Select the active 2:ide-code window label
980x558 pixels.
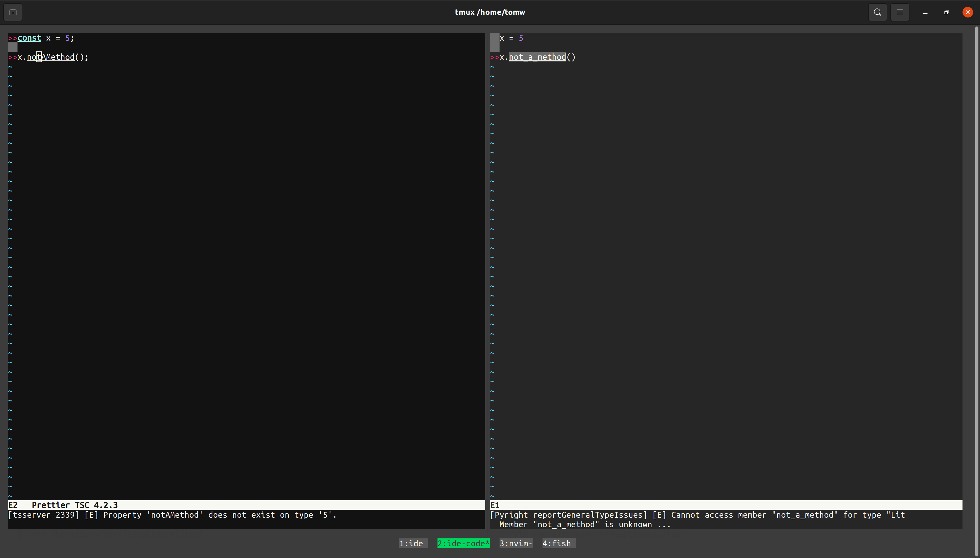tap(463, 543)
